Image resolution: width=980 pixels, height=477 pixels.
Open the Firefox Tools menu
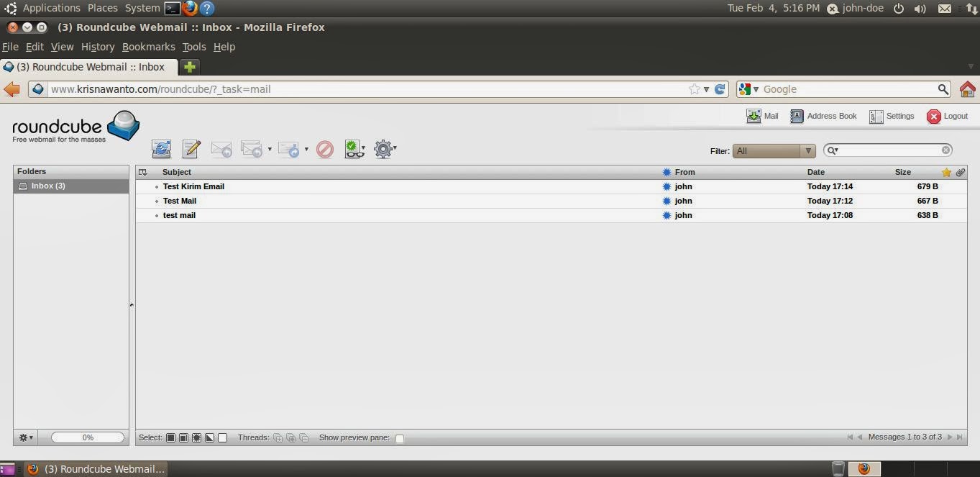[193, 47]
